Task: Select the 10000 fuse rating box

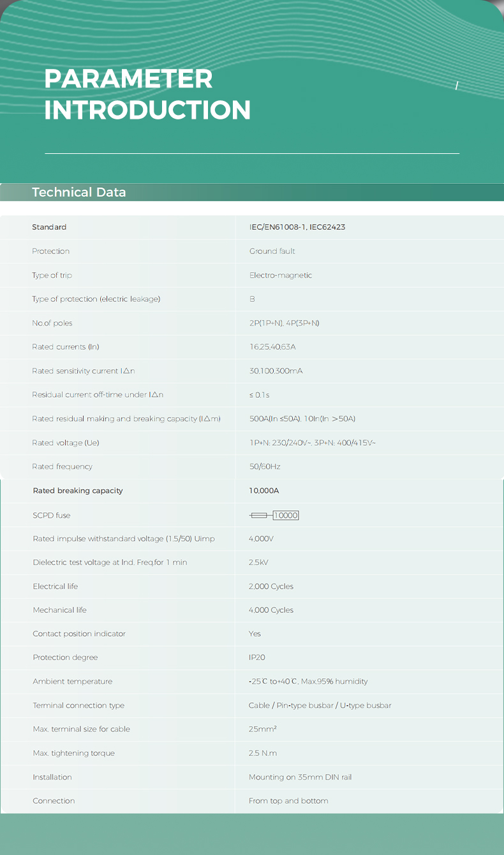Action: click(x=286, y=515)
